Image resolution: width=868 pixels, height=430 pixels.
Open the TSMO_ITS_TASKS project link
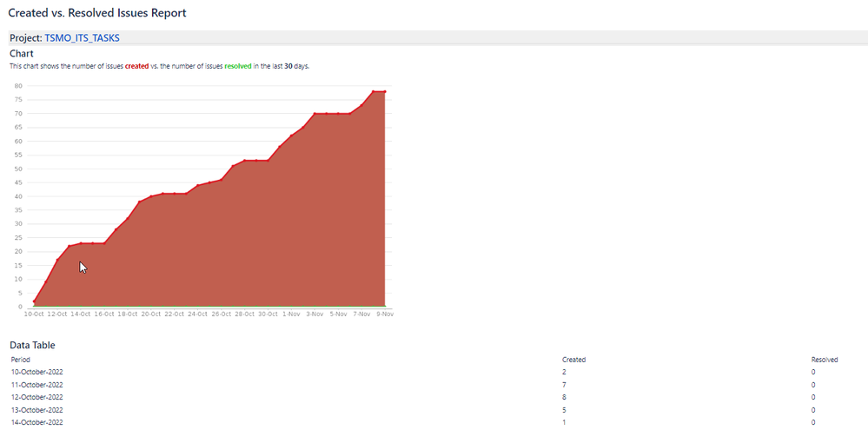(x=82, y=38)
